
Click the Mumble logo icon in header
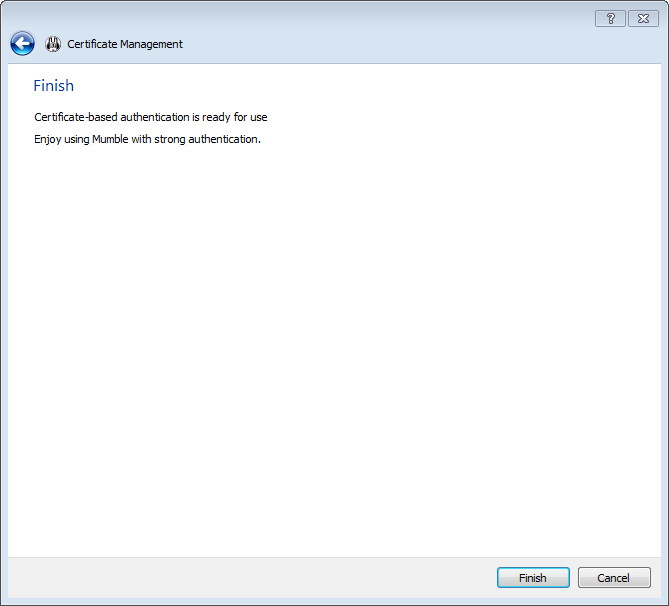click(53, 44)
